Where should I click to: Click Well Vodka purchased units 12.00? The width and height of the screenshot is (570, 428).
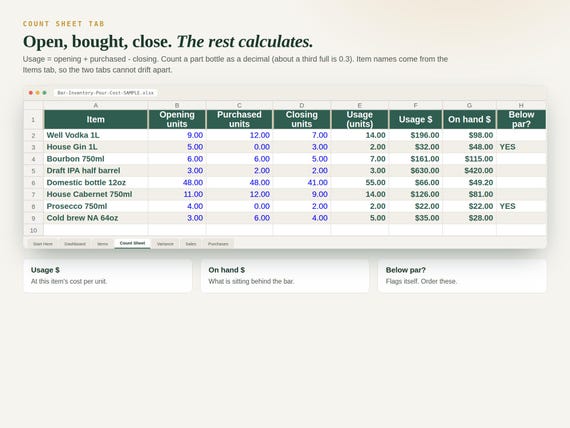click(x=239, y=135)
